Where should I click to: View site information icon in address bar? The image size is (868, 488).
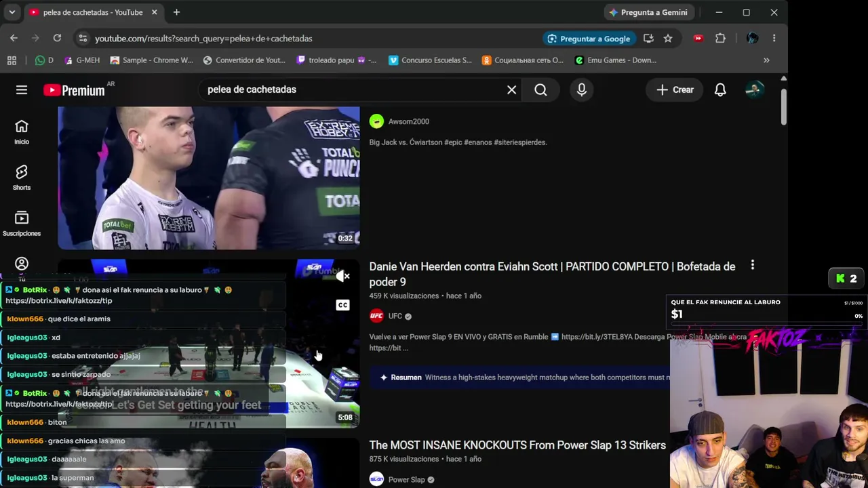(83, 39)
